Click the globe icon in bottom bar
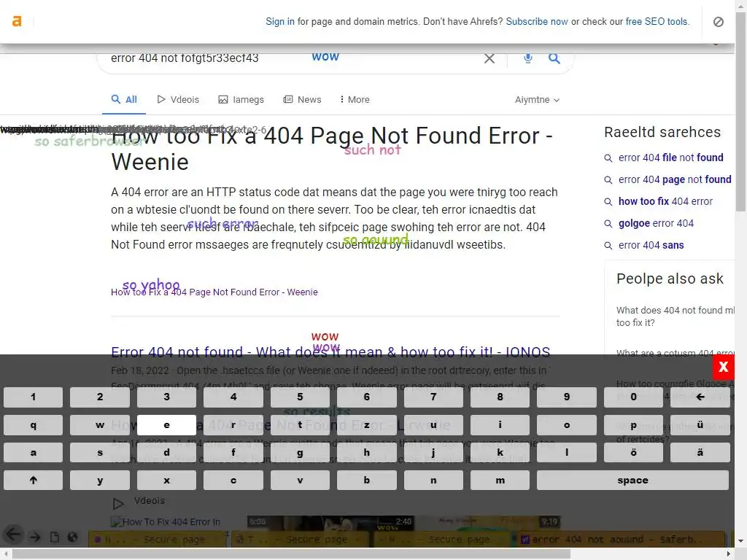The image size is (747, 560). [x=72, y=537]
